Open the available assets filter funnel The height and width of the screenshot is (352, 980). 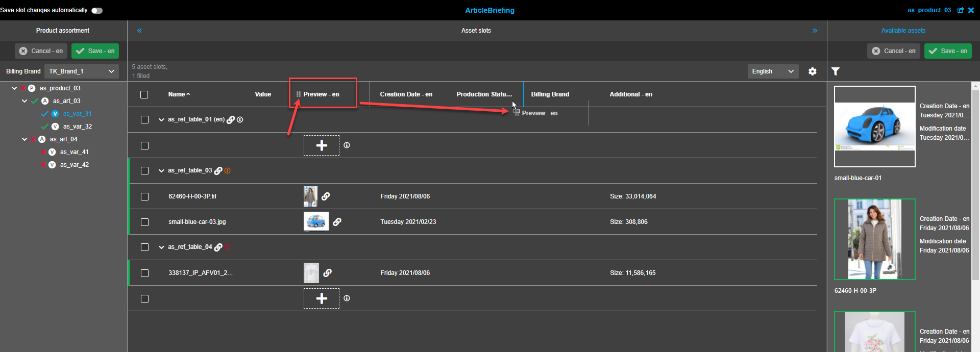point(836,71)
